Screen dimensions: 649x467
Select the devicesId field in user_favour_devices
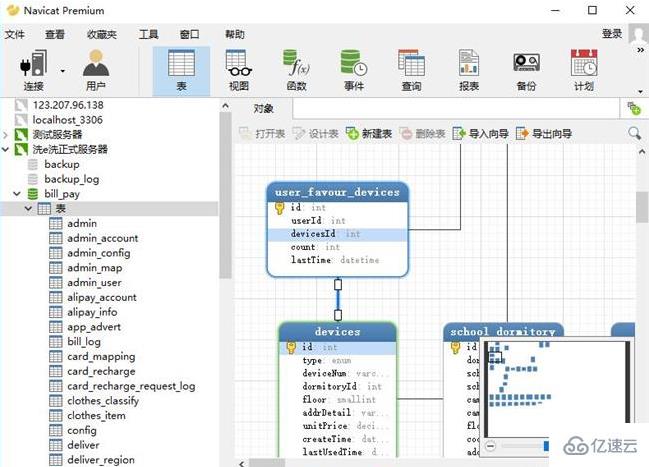pyautogui.click(x=338, y=234)
